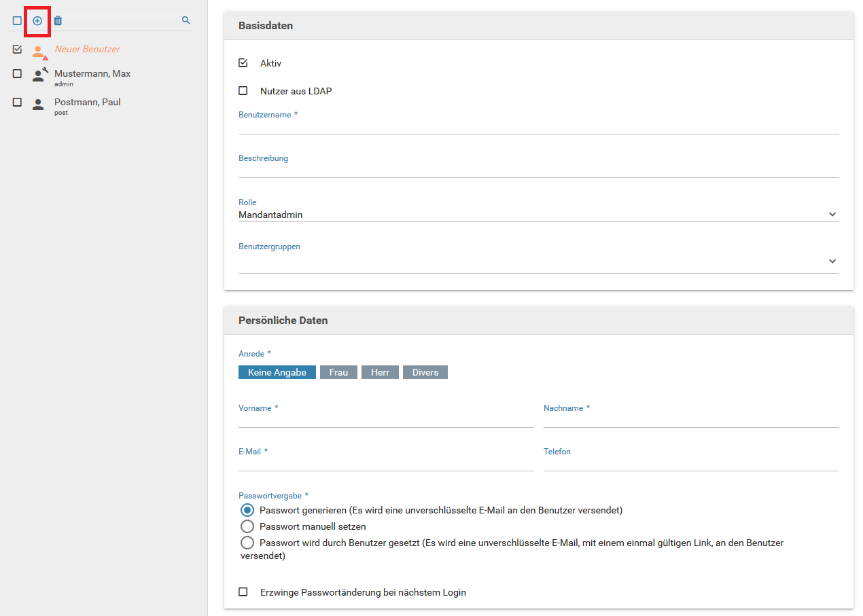Click the Benutzername input field

(x=538, y=126)
